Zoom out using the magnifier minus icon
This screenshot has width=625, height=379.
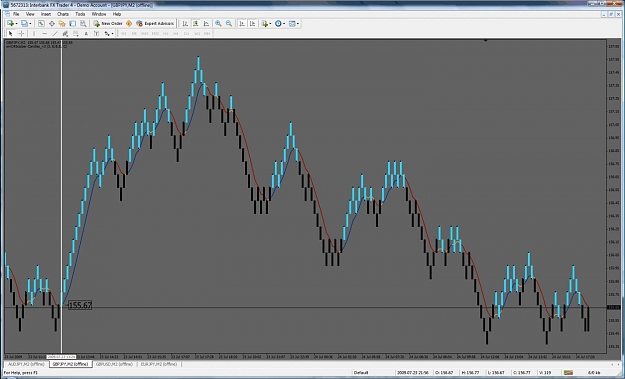229,24
